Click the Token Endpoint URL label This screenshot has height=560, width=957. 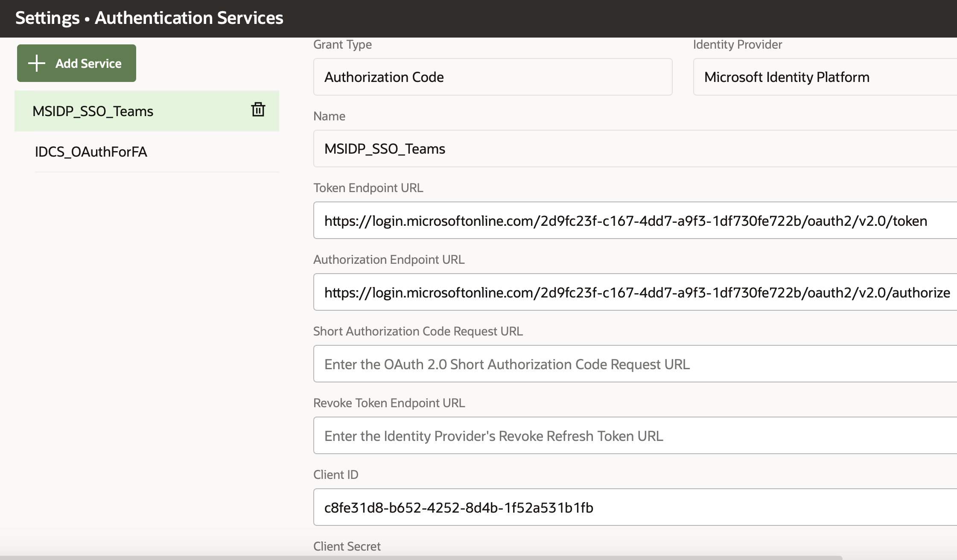pyautogui.click(x=368, y=188)
